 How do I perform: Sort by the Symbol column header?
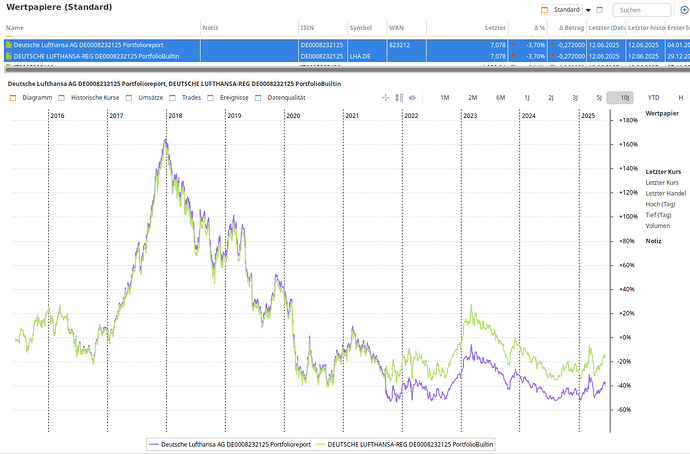[367, 28]
